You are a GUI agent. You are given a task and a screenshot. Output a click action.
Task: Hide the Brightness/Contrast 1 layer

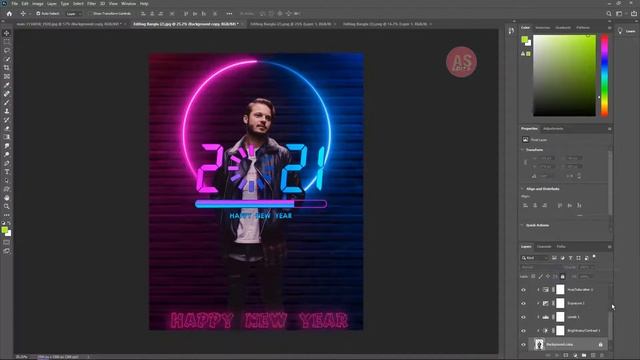(x=524, y=331)
